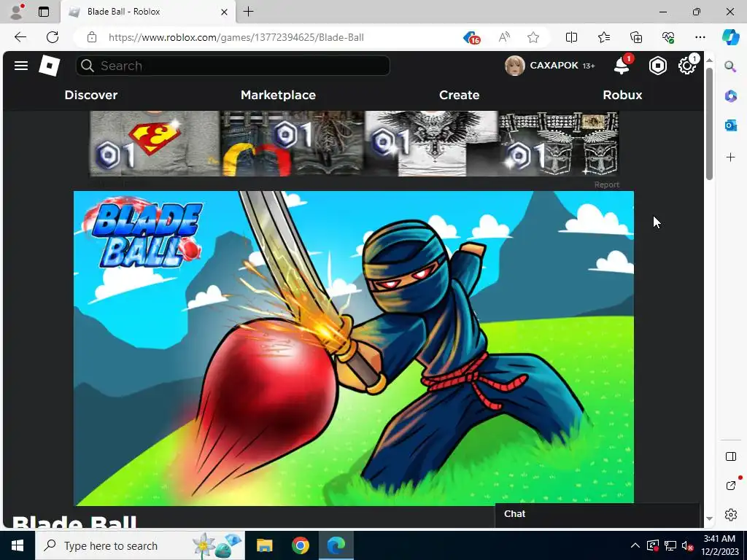This screenshot has width=747, height=560.
Task: Open sidebar settings gear at bottom
Action: 731,515
